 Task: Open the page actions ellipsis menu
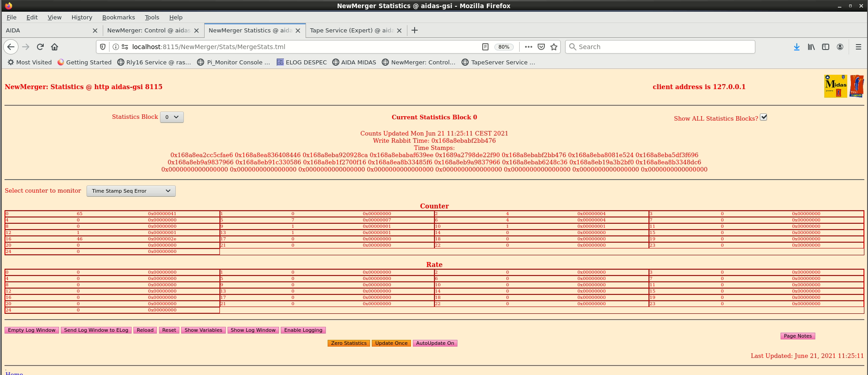(528, 47)
